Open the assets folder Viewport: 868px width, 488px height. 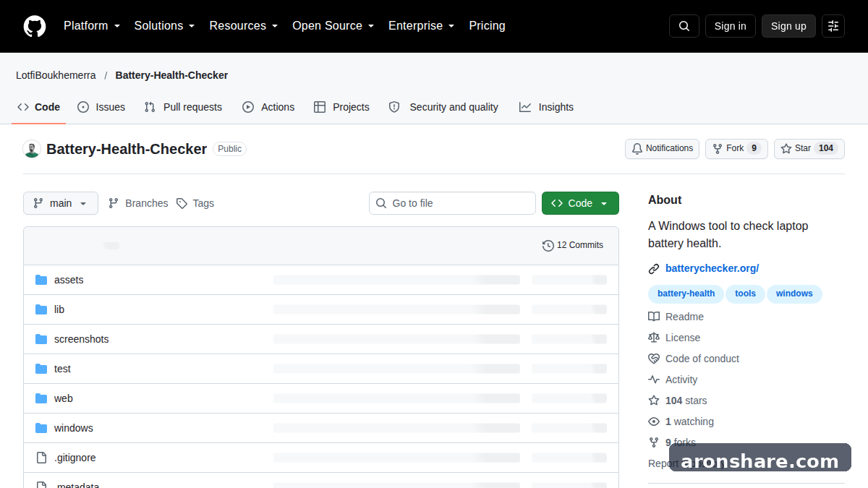(69, 280)
